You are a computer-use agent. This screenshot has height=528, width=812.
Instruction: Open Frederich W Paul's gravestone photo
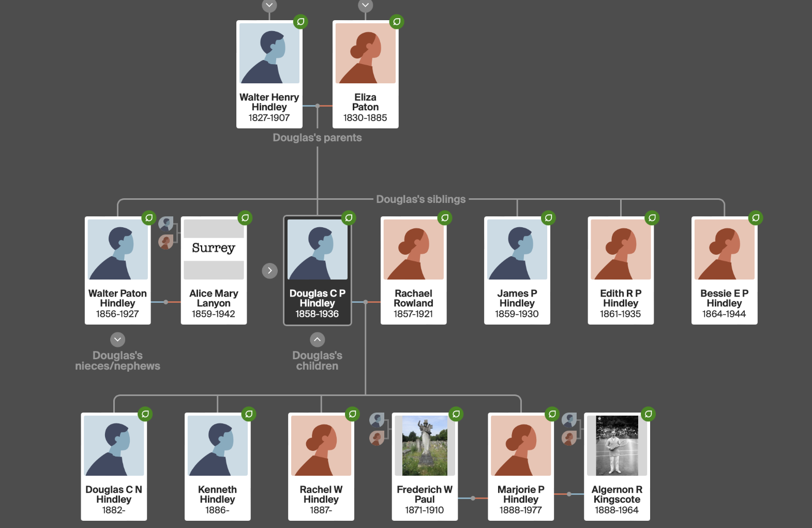click(425, 446)
